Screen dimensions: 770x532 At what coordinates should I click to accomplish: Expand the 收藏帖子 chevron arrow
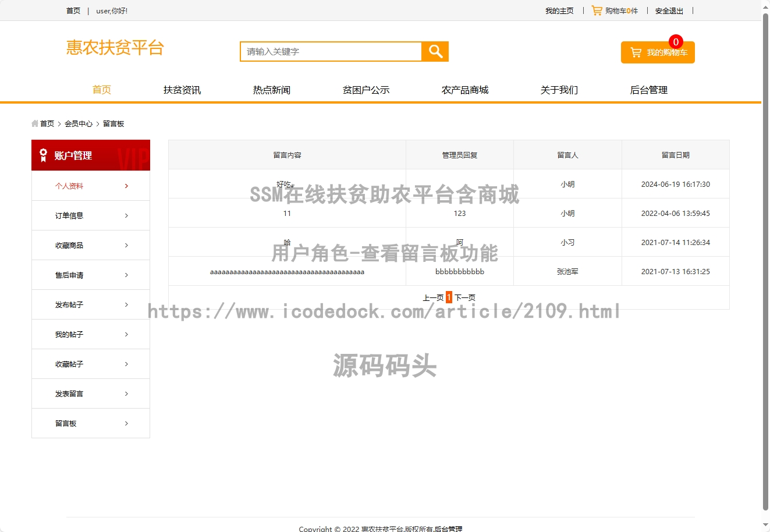click(126, 364)
